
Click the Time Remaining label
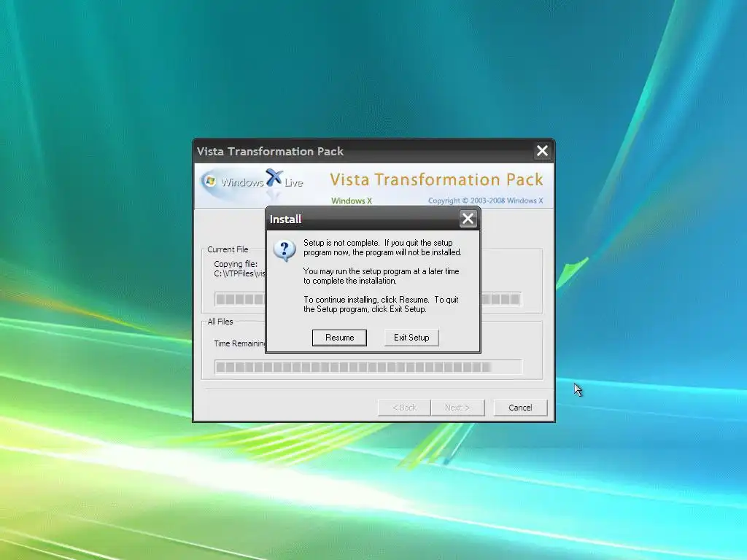[239, 343]
